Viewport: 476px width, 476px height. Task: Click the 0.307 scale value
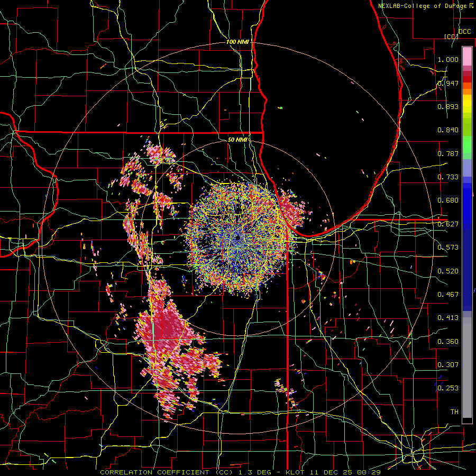[448, 365]
